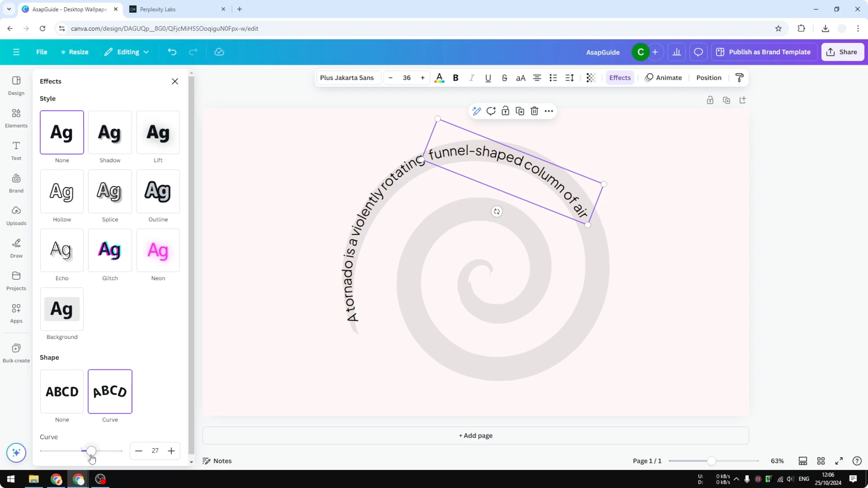Select the Neon text style
The height and width of the screenshot is (488, 868).
[158, 251]
